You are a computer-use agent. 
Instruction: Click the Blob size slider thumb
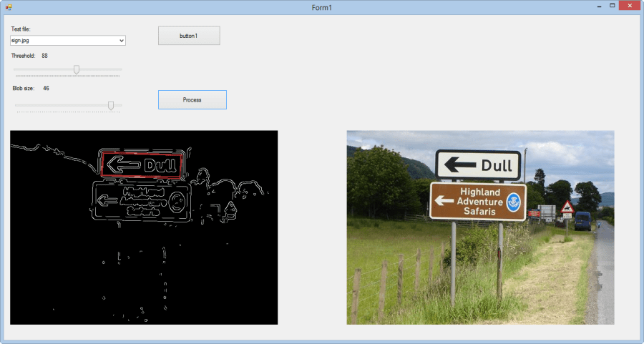click(110, 105)
